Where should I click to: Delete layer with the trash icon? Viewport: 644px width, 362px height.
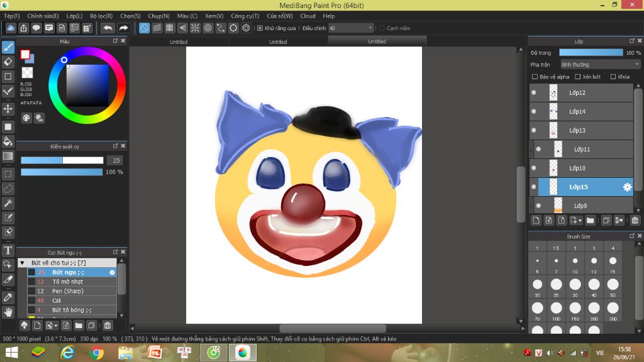point(635,220)
